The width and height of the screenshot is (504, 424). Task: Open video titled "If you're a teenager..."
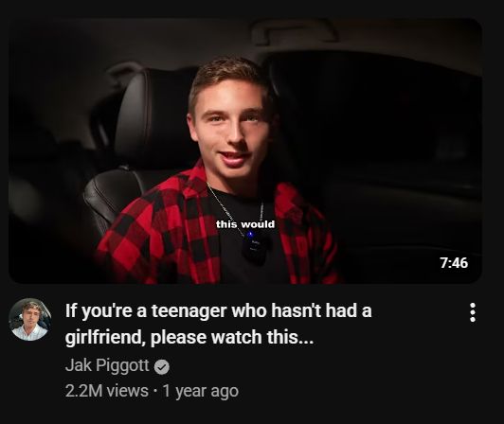point(219,324)
